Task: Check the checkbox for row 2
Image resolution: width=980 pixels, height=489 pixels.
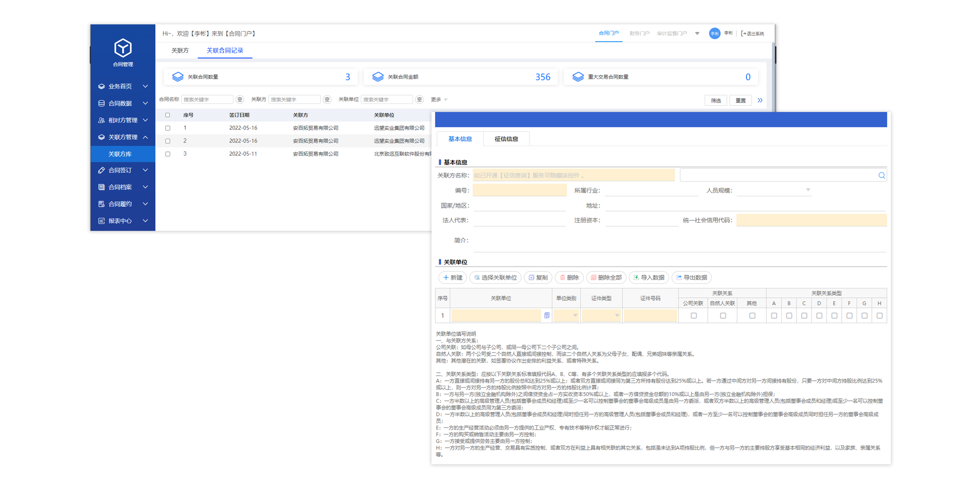Action: [x=168, y=141]
